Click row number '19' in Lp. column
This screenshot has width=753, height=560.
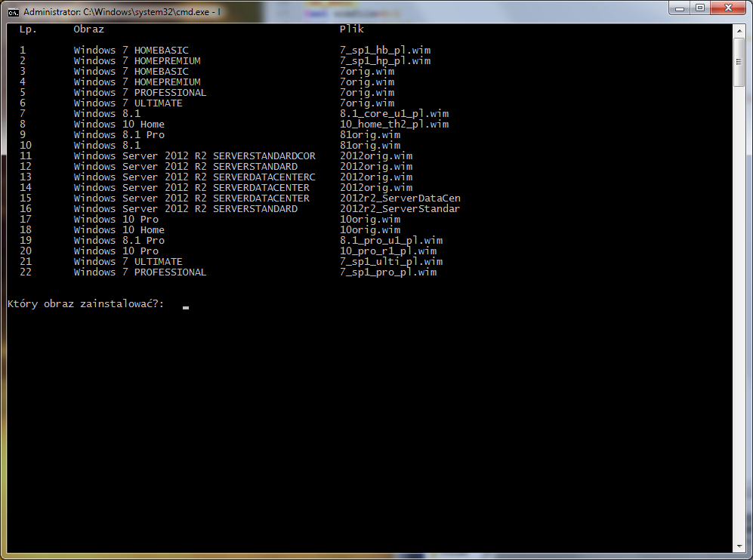coord(26,241)
